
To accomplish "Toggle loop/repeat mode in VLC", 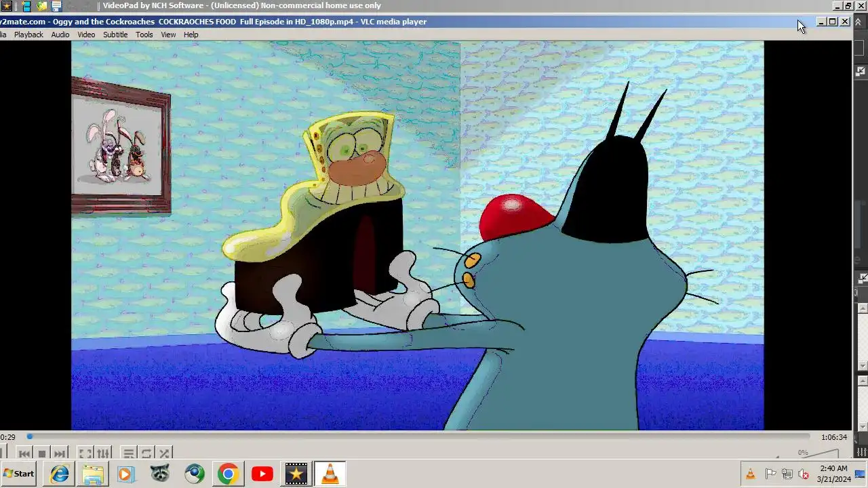I will [x=146, y=453].
